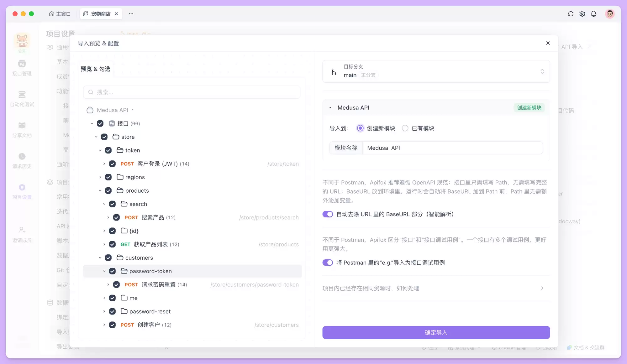Click the Medusa API module icon
The width and height of the screenshot is (627, 364).
click(90, 110)
